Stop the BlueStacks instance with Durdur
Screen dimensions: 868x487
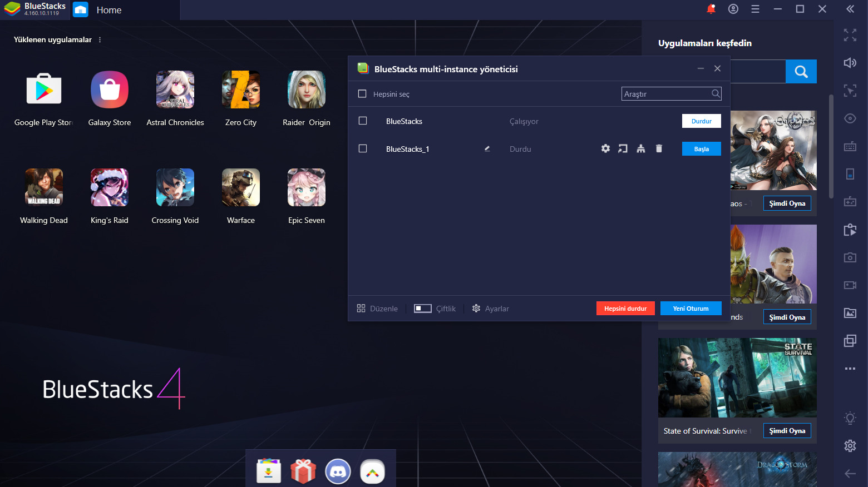(702, 121)
